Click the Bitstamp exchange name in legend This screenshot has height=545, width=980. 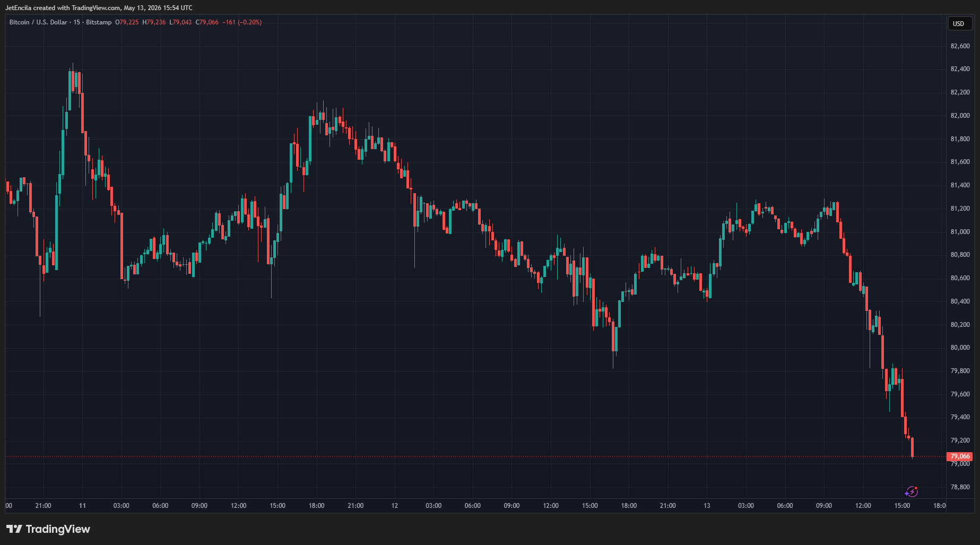[x=99, y=22]
